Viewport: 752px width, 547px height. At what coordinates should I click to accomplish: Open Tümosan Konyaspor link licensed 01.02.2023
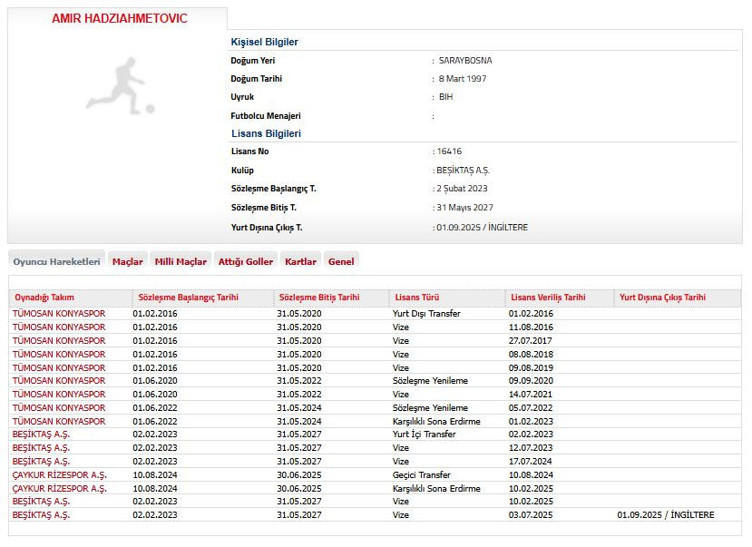click(x=59, y=421)
